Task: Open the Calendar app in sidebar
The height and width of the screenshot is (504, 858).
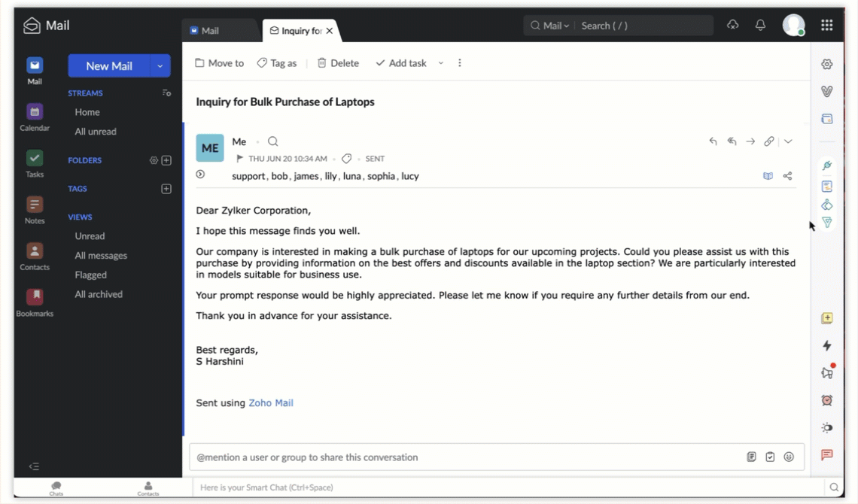Action: [x=35, y=117]
